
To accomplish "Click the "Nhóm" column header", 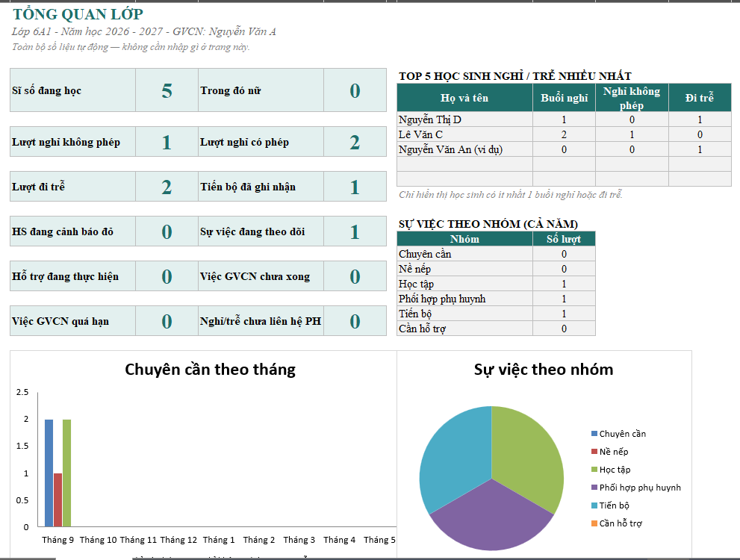I will tap(465, 239).
